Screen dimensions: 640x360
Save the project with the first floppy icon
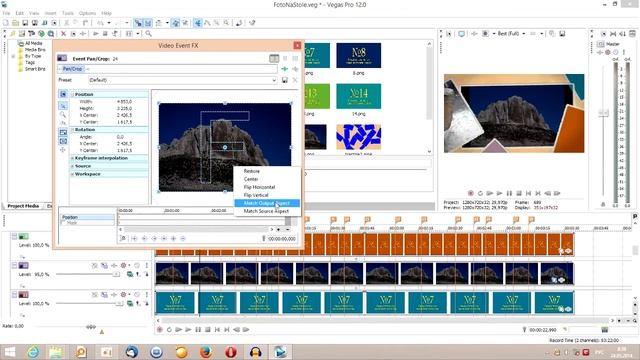pos(25,23)
